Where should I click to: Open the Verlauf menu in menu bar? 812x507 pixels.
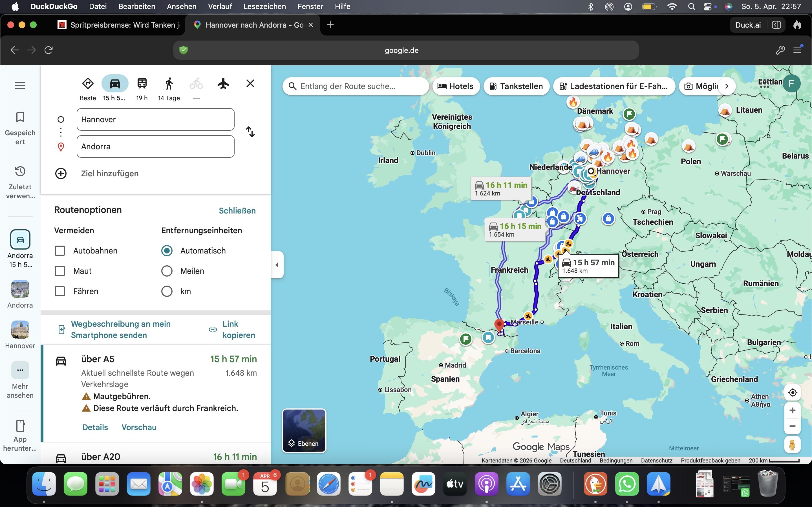(220, 6)
